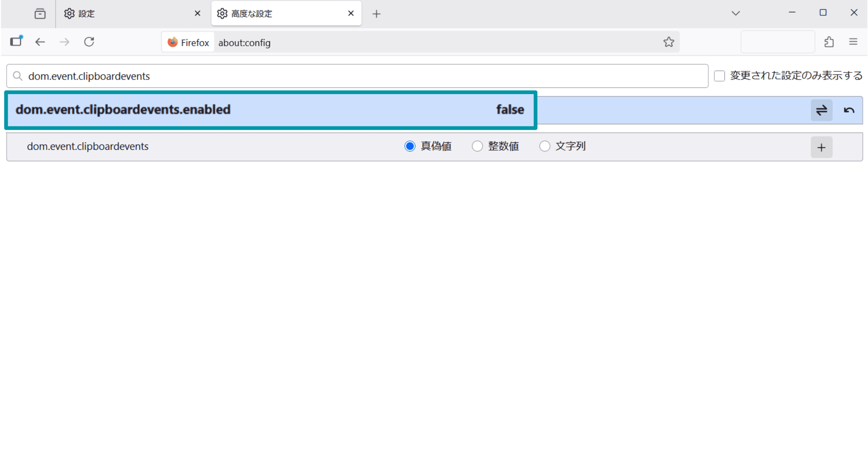Viewport: 868px width, 452px height.
Task: Reload the about:config page
Action: coord(89,42)
